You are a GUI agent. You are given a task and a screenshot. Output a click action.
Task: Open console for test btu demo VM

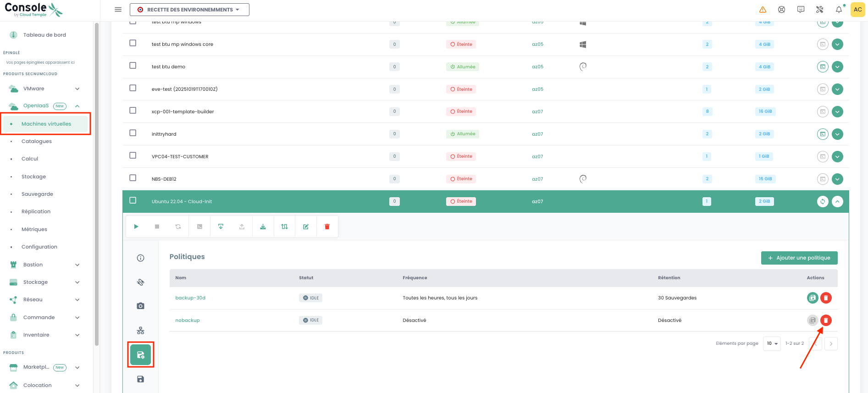(x=823, y=67)
